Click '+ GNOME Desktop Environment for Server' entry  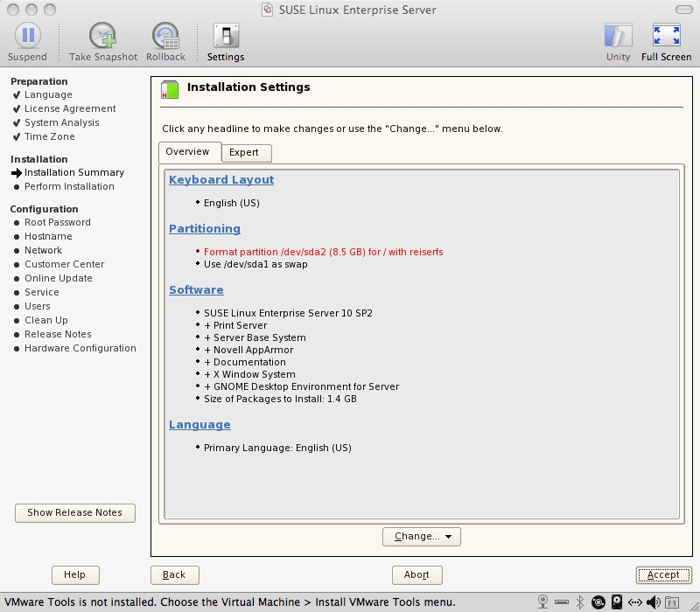point(301,386)
